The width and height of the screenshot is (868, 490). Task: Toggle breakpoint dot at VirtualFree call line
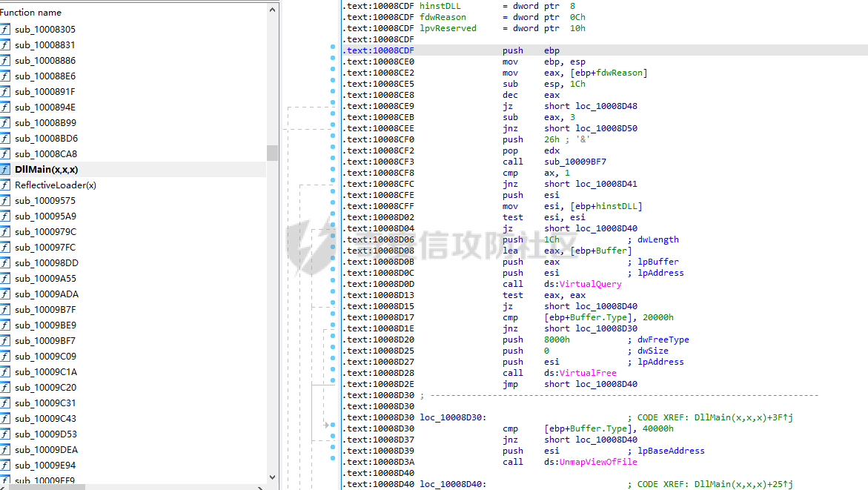[333, 373]
